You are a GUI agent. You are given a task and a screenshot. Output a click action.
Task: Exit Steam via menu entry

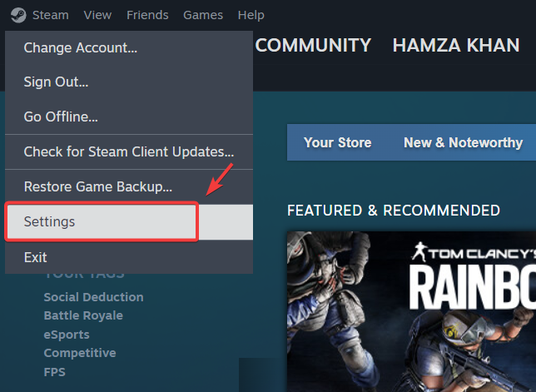(36, 257)
